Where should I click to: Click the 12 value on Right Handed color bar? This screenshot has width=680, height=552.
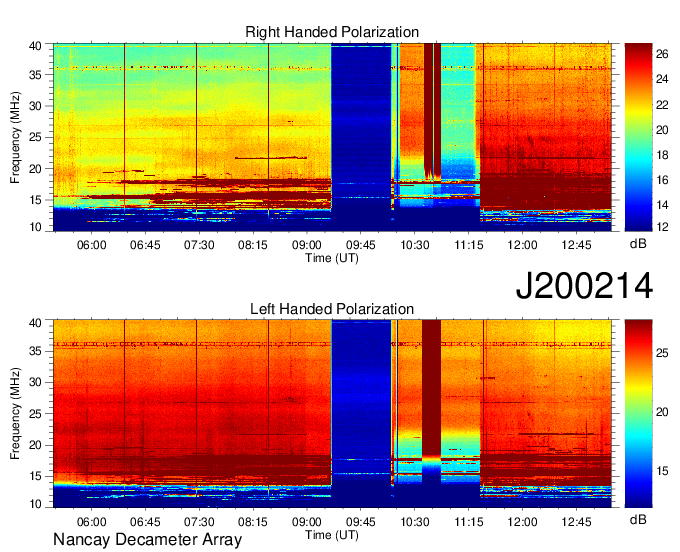click(x=662, y=226)
